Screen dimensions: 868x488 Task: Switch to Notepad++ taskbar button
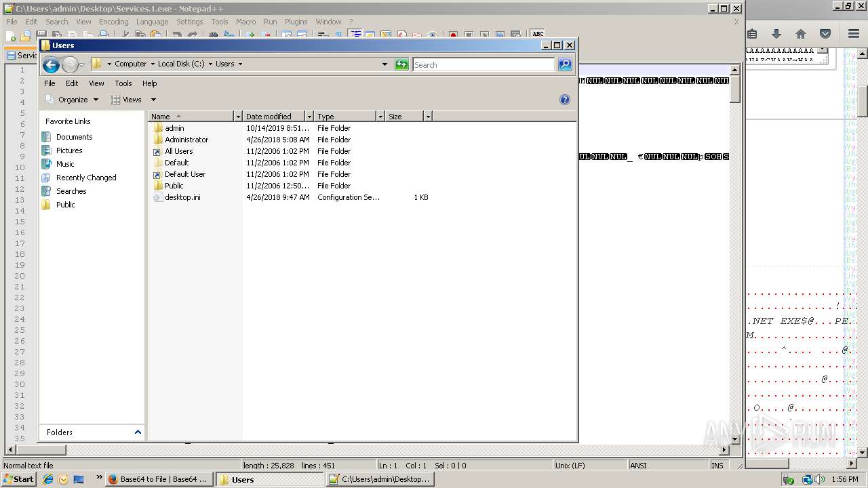tap(380, 479)
